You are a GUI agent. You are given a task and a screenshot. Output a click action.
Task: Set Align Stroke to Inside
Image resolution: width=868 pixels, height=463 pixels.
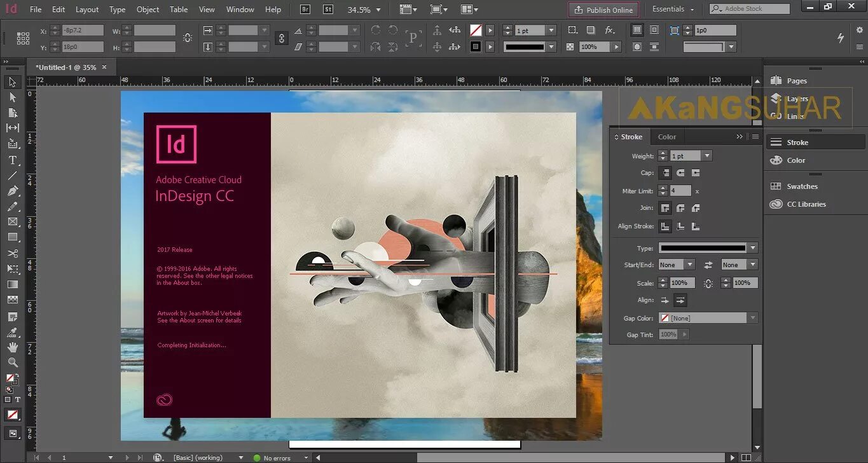[680, 226]
